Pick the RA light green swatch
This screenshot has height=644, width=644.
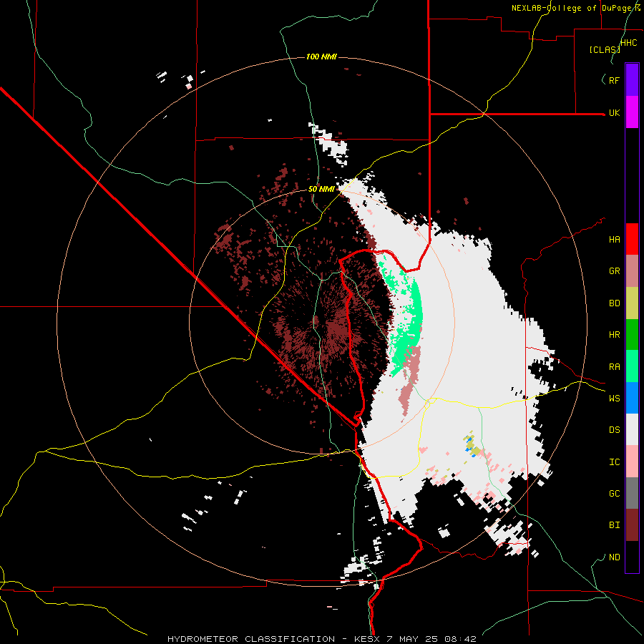pyautogui.click(x=632, y=366)
